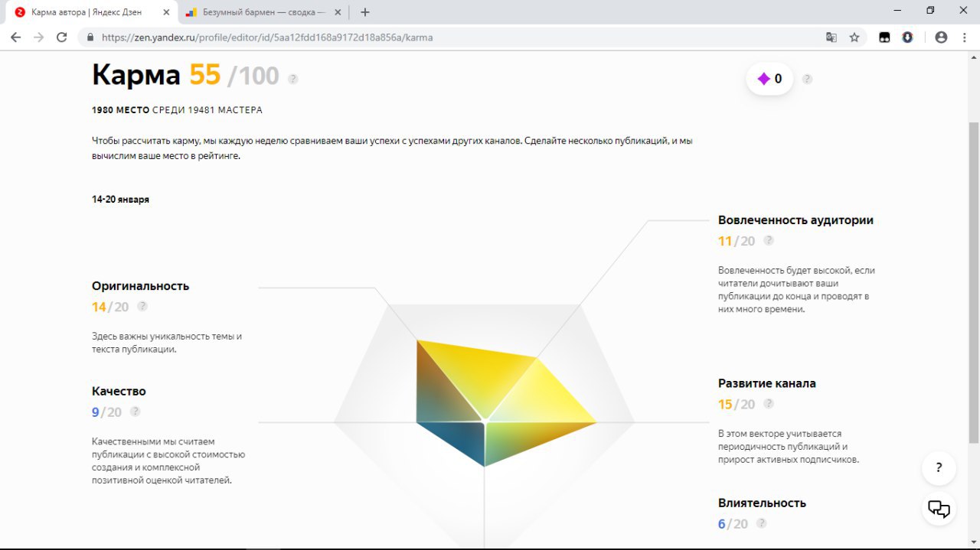Click help icon next to Оригинальность score
Image resolution: width=980 pixels, height=550 pixels.
click(142, 306)
